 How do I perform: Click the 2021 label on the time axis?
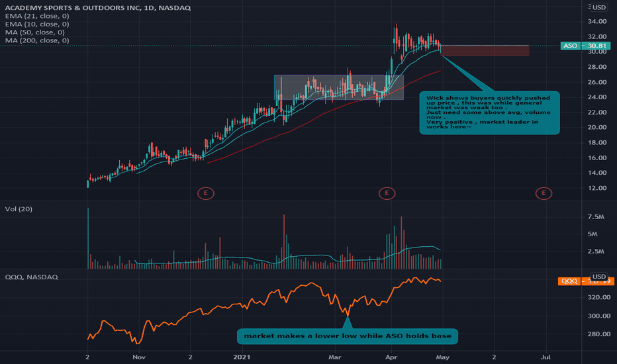[x=242, y=357]
